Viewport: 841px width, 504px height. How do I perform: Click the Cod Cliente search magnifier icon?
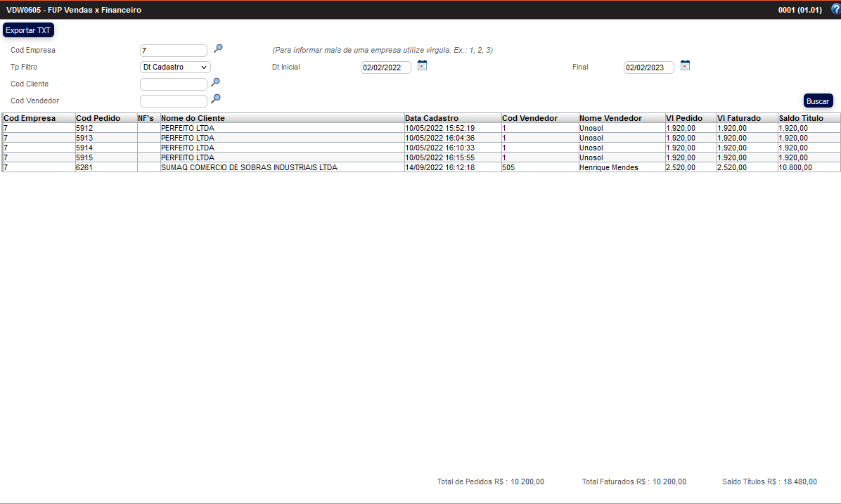point(216,82)
